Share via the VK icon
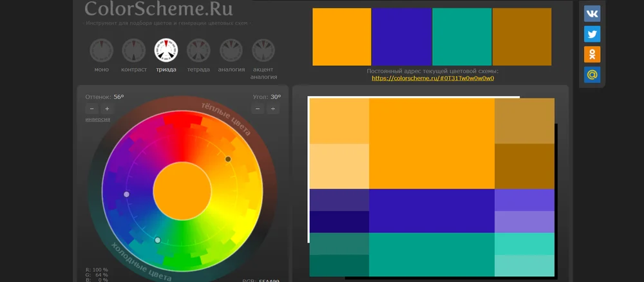The height and width of the screenshot is (282, 644). point(592,14)
